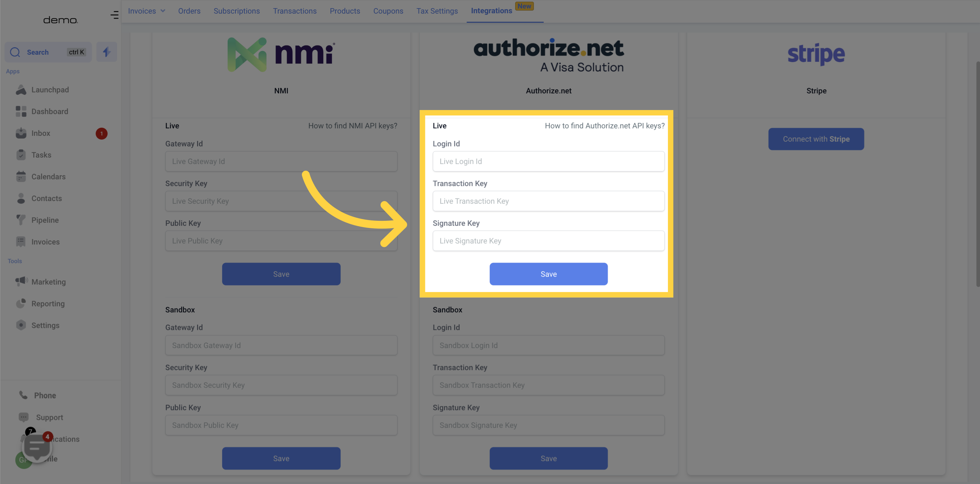Image resolution: width=980 pixels, height=484 pixels.
Task: Click the Pipeline icon in sidebar
Action: pyautogui.click(x=21, y=220)
